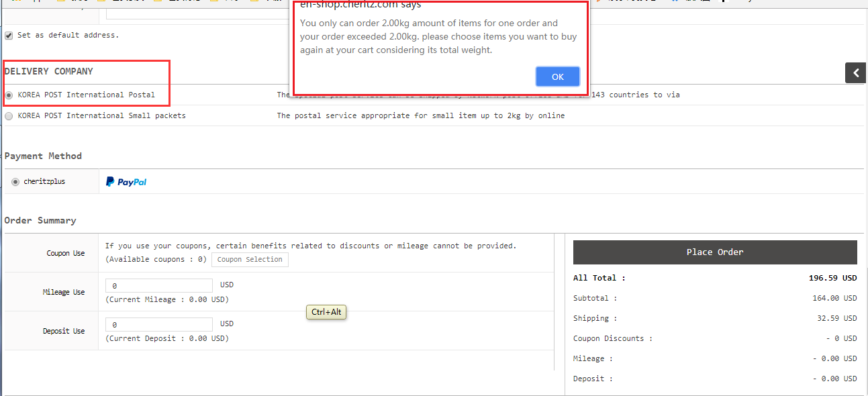Click the Ctrl+Alt tooltip
Screen dimensions: 868x396
(x=327, y=312)
